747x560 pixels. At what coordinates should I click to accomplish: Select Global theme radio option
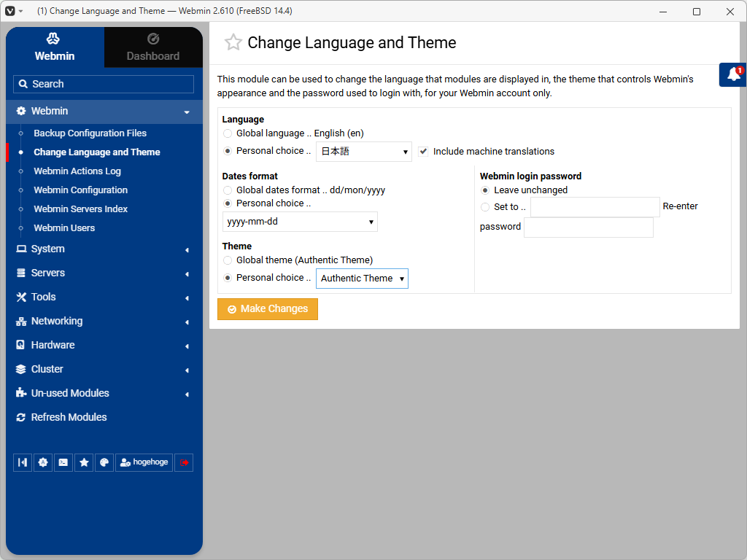[228, 260]
